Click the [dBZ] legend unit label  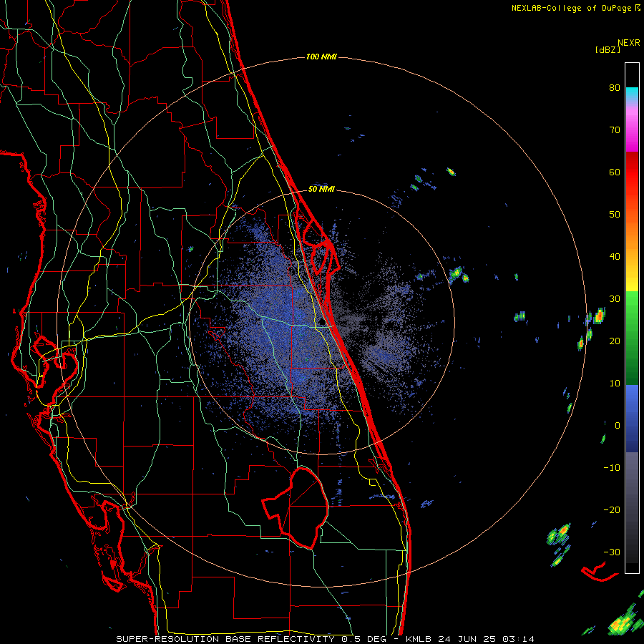(x=608, y=49)
